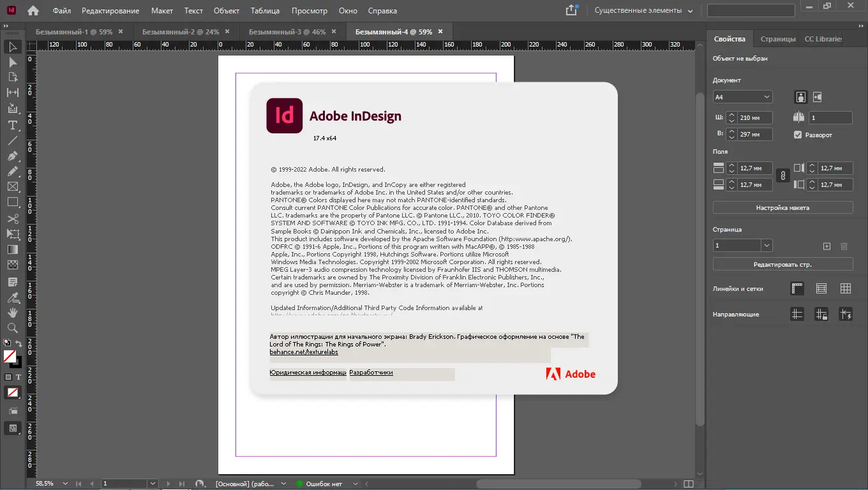This screenshot has height=490, width=868.
Task: Activate the Pencil tool
Action: pos(12,172)
